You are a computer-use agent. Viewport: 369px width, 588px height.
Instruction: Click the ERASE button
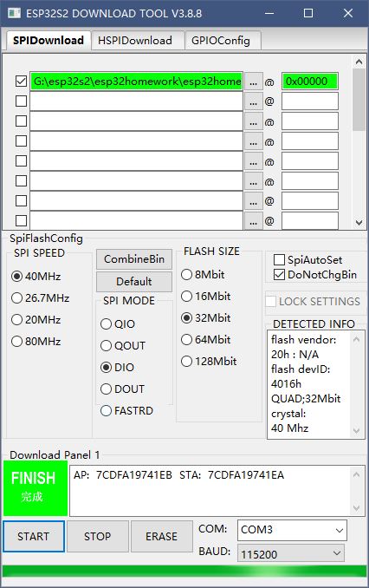pyautogui.click(x=161, y=536)
